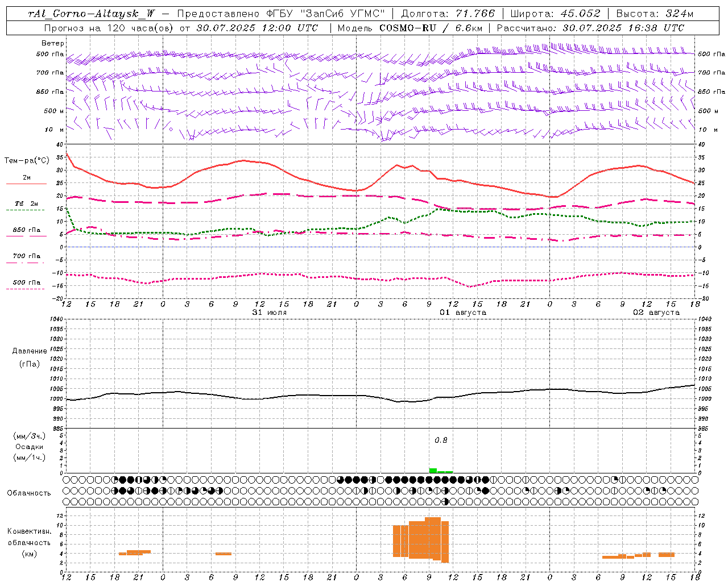Click the station title rAl_Gorno-Altaysk_W
The image size is (728, 582).
coord(91,14)
